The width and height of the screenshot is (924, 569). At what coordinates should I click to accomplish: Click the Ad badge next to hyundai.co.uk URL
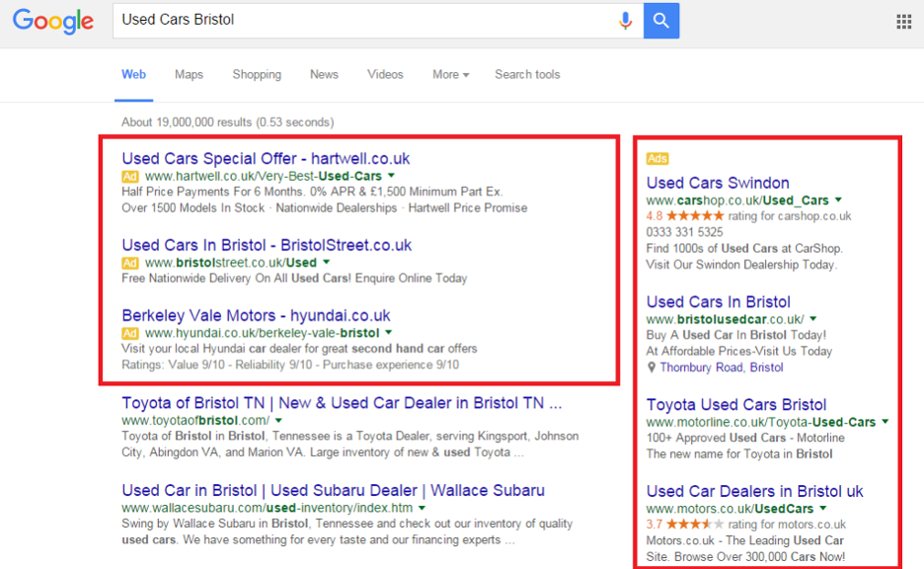coord(129,333)
